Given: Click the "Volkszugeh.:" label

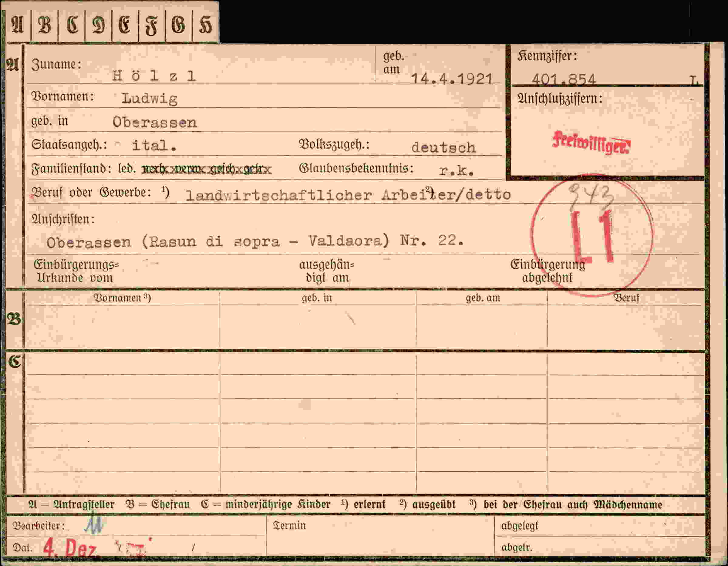Looking at the screenshot, I should click(x=334, y=144).
